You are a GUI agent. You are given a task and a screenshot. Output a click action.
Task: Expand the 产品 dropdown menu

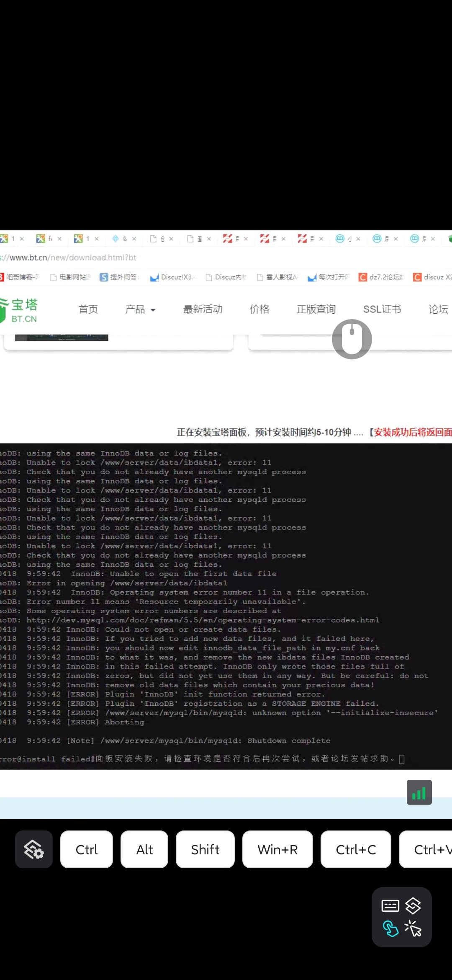click(x=140, y=309)
